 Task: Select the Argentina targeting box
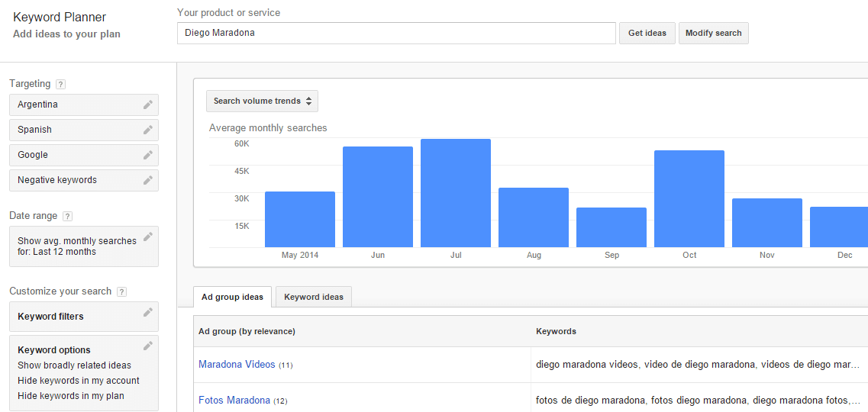point(84,105)
